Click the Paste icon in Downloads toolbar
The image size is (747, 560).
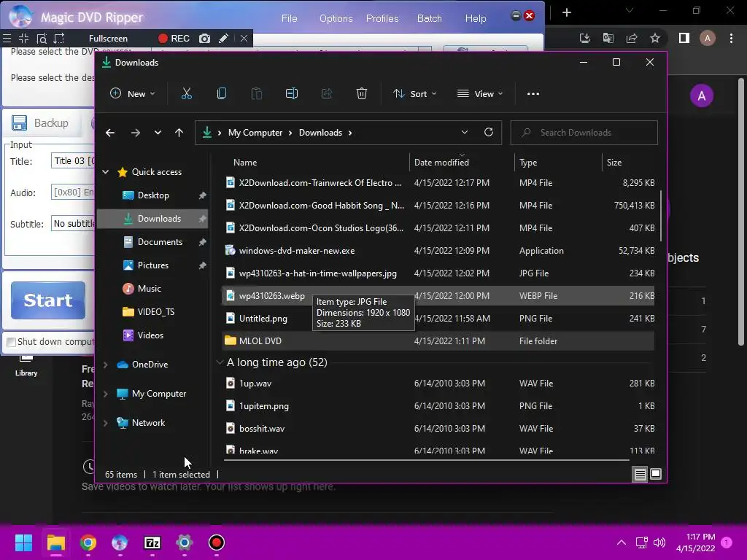pos(256,94)
